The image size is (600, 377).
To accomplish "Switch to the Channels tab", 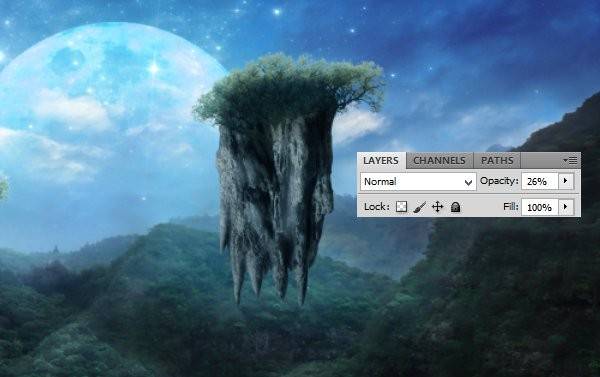I will click(x=440, y=160).
